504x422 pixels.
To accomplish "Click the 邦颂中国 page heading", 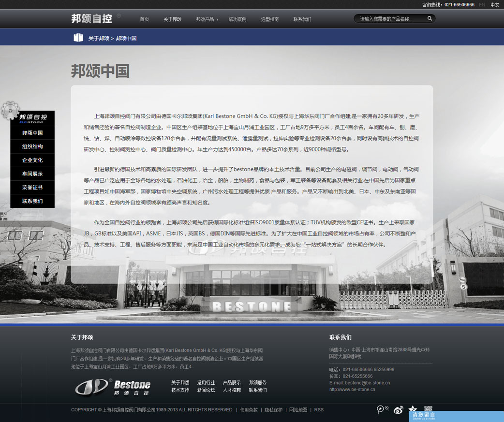I will coord(100,71).
